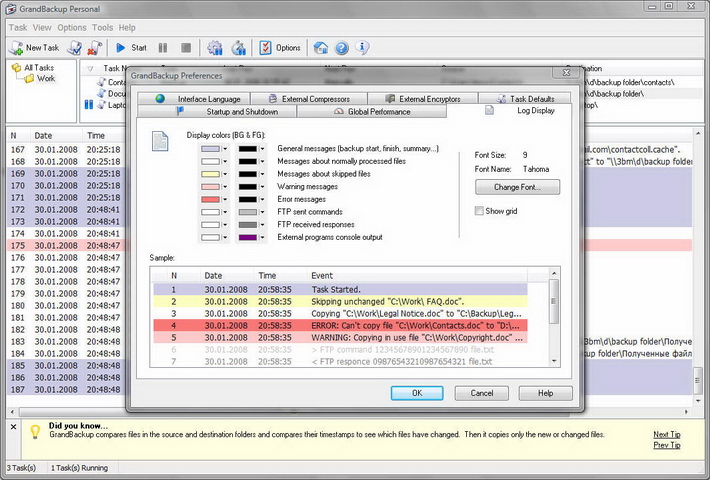Switch to the Task Defaults tab
This screenshot has width=710, height=480.
[525, 99]
